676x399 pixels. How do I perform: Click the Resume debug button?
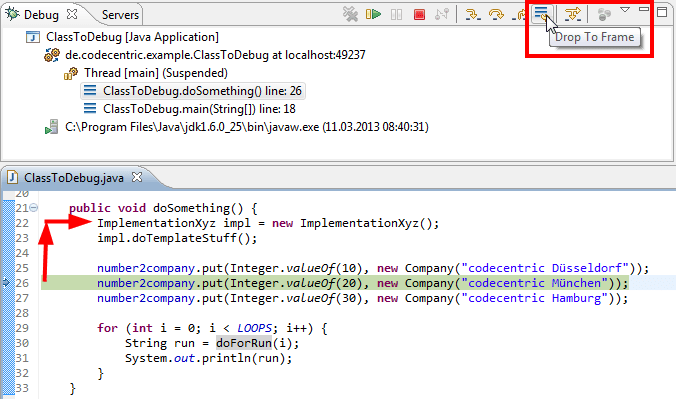click(373, 14)
